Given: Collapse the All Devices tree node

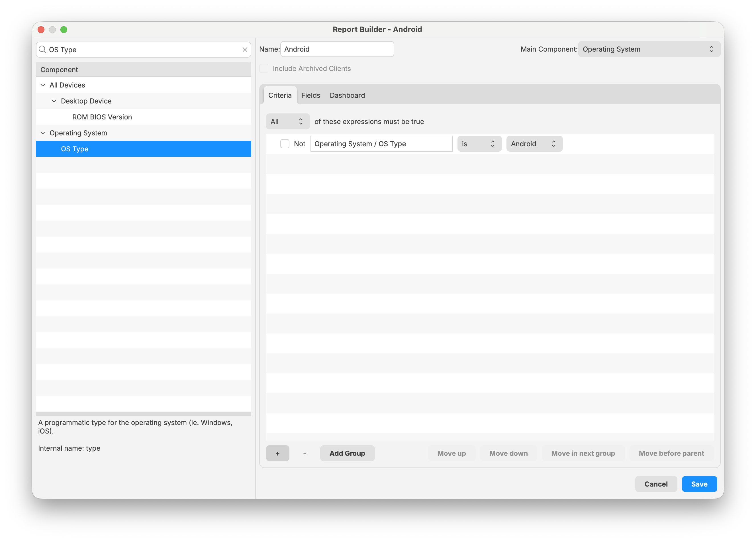Looking at the screenshot, I should (x=43, y=85).
